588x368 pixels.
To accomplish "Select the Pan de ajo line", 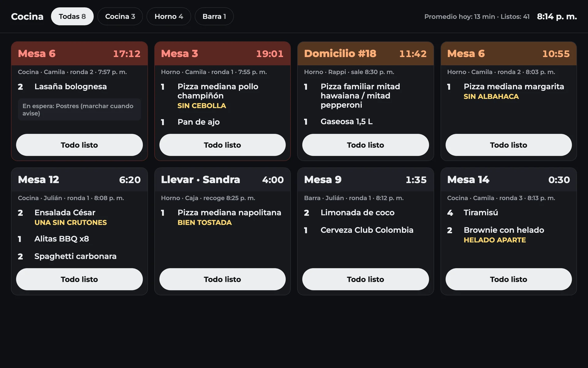I will (x=222, y=122).
